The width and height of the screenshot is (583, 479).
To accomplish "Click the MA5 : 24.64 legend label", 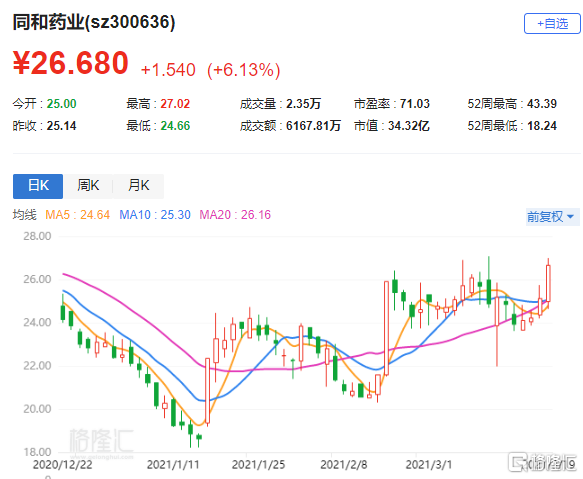I will click(77, 215).
